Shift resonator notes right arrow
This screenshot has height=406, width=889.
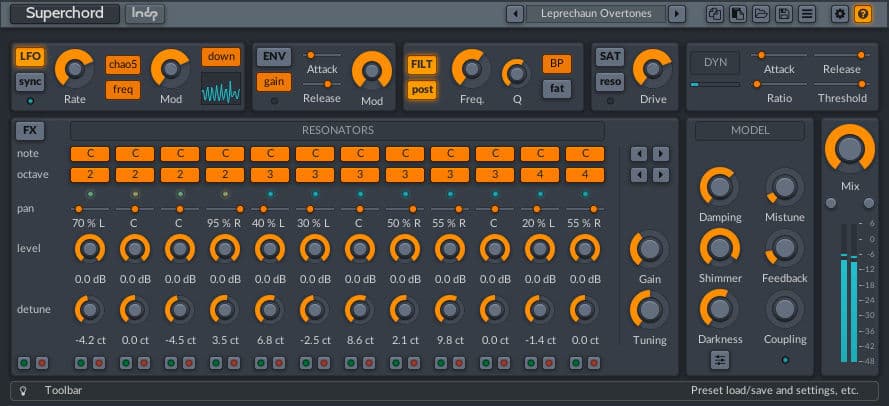click(661, 154)
